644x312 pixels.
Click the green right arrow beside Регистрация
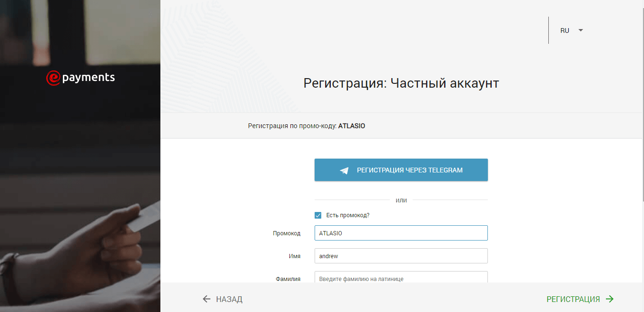point(610,299)
